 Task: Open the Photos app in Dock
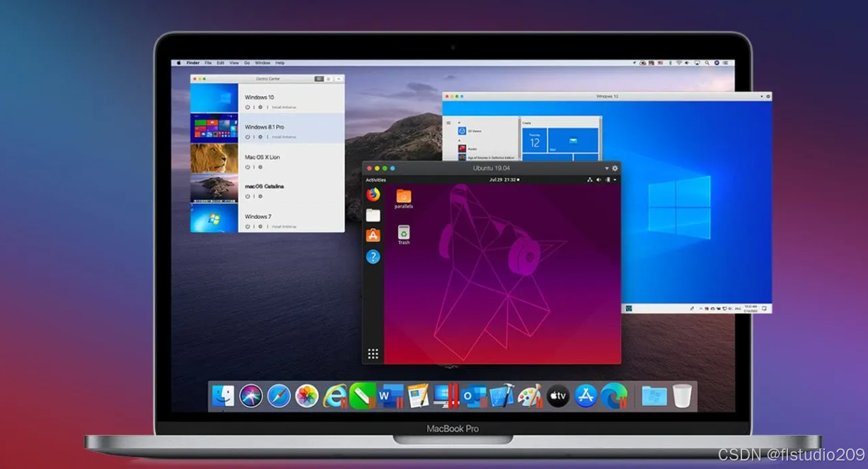306,396
